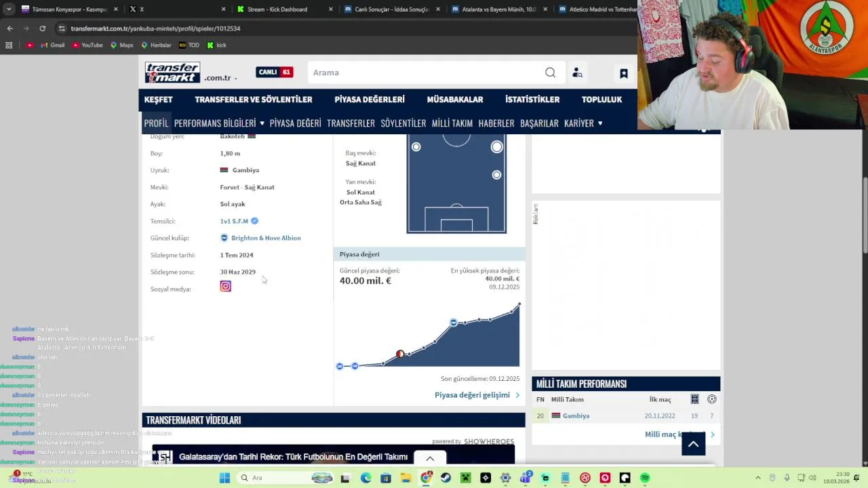Open the user login icon

(577, 73)
